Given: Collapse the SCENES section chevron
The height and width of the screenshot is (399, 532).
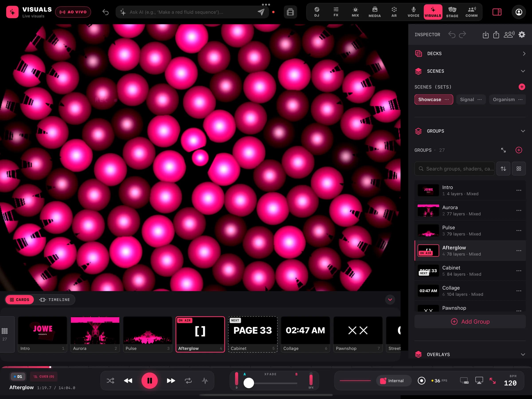Looking at the screenshot, I should point(523,71).
